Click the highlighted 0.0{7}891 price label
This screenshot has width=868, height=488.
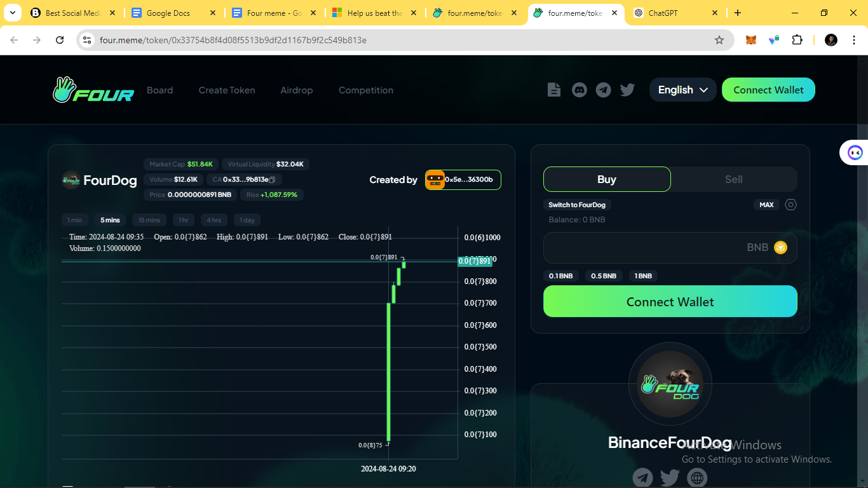pos(475,261)
